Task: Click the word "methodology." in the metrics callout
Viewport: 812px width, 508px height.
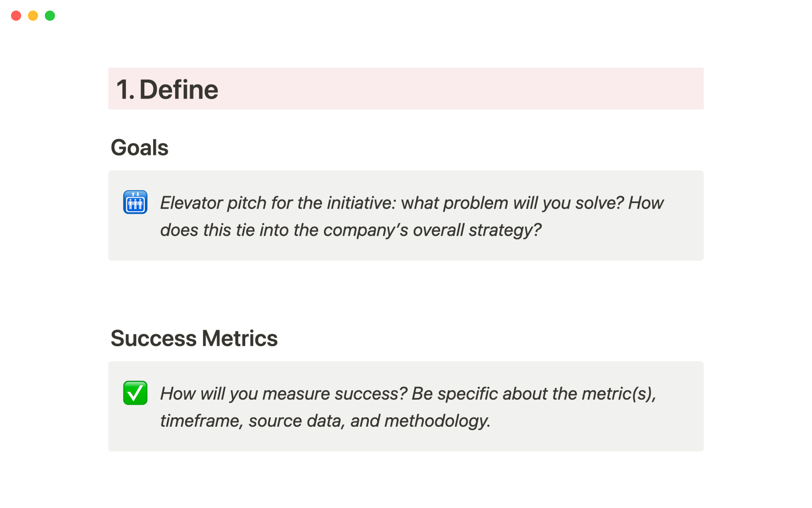Action: (437, 421)
